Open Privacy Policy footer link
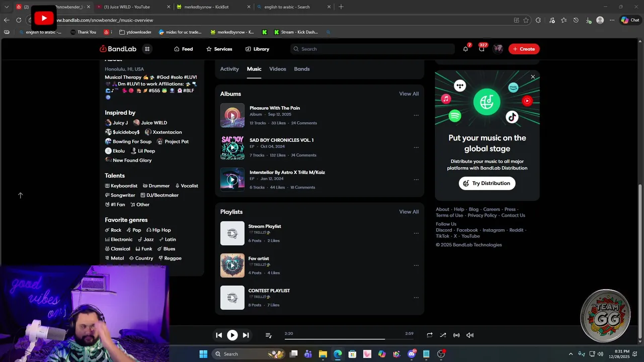644x362 pixels. (x=482, y=215)
